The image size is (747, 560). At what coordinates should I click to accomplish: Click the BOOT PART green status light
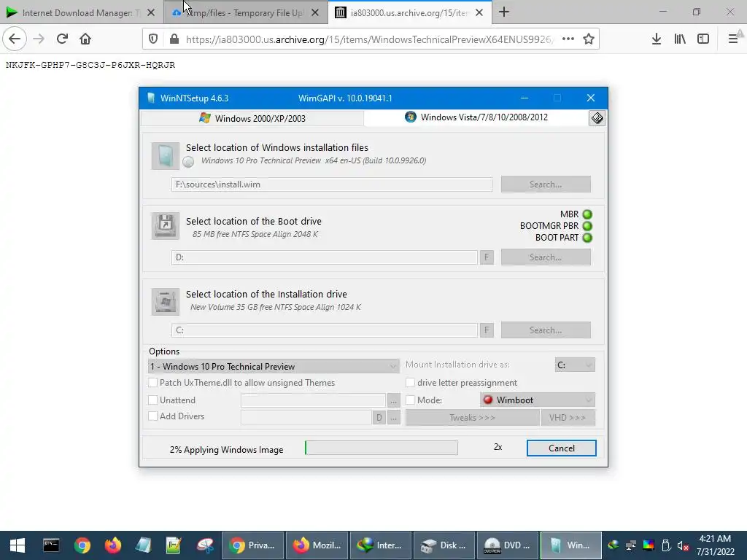[587, 238]
